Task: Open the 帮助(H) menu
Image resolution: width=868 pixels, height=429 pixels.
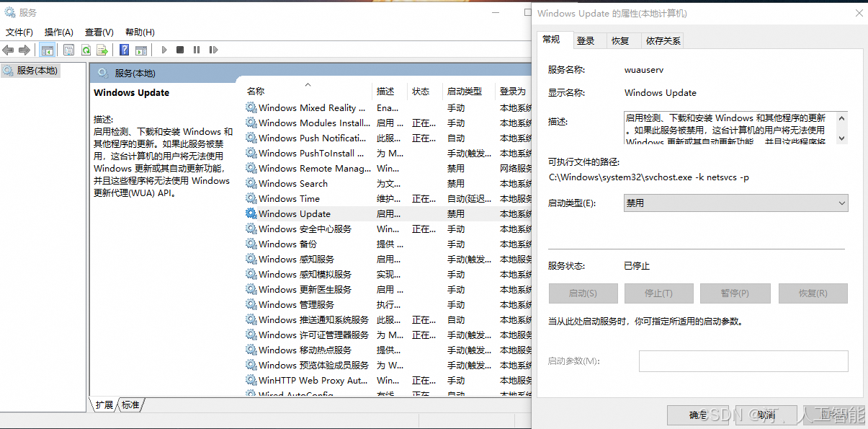Action: [140, 32]
